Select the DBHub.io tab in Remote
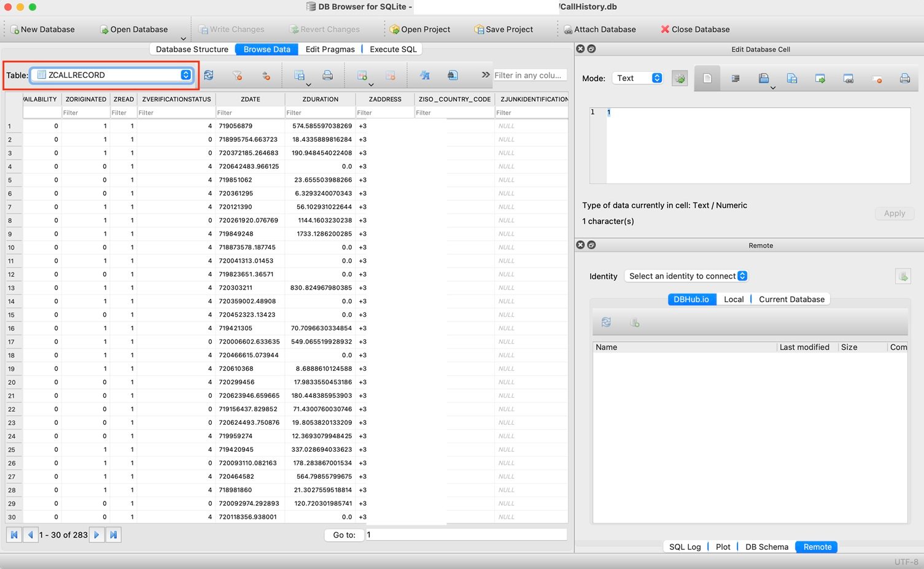Viewport: 924px width, 569px height. tap(691, 299)
